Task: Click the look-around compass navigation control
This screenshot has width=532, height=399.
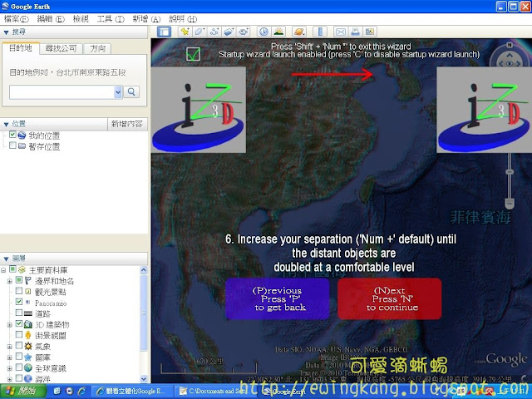Action: [510, 63]
